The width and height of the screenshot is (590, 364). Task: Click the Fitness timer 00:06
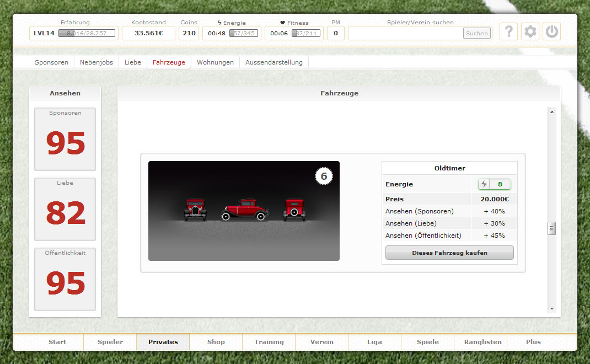[x=279, y=33]
